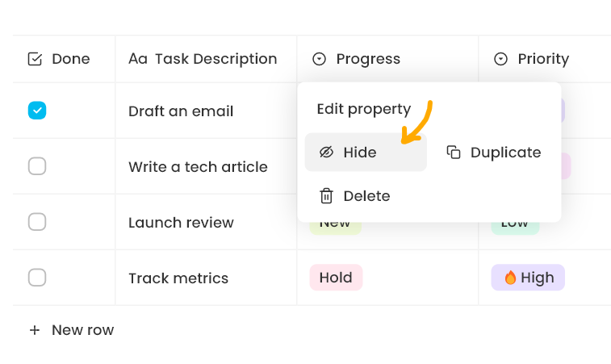Uncheck Done for Draft an email

[37, 111]
